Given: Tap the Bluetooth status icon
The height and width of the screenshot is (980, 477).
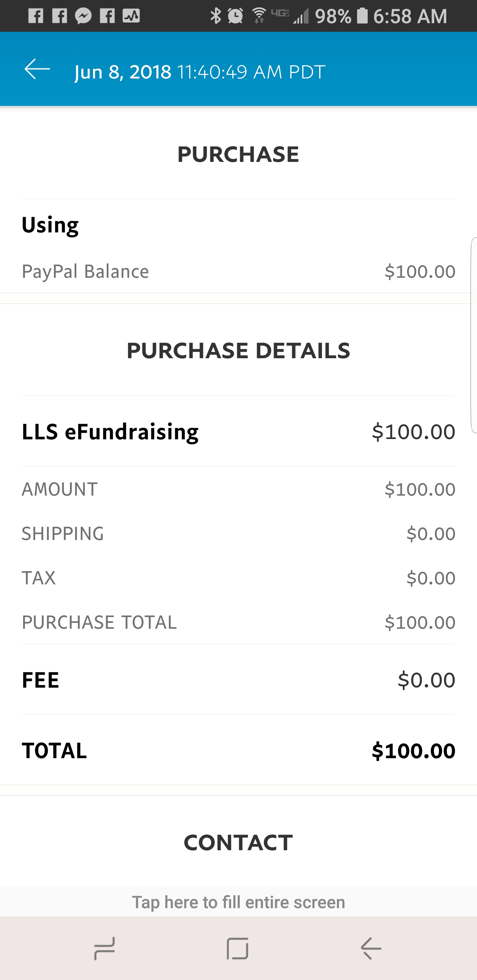Looking at the screenshot, I should (215, 16).
